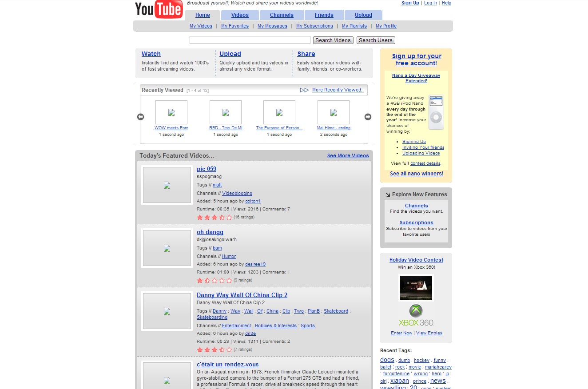Open My Videos submenu link
Screen dimensions: 588x389
click(201, 26)
